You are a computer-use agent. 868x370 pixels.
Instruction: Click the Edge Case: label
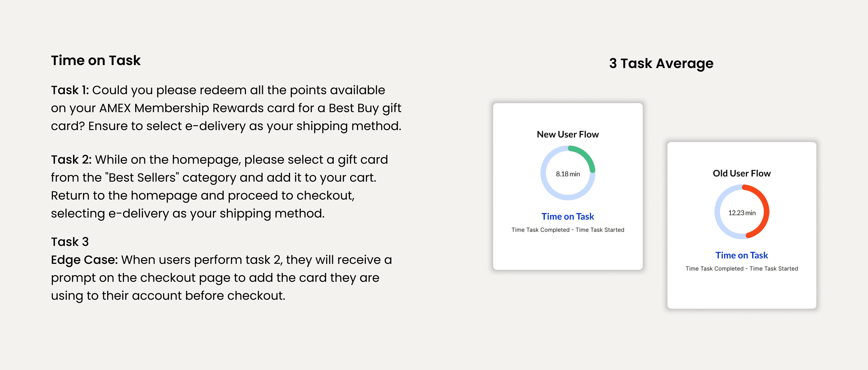[84, 260]
